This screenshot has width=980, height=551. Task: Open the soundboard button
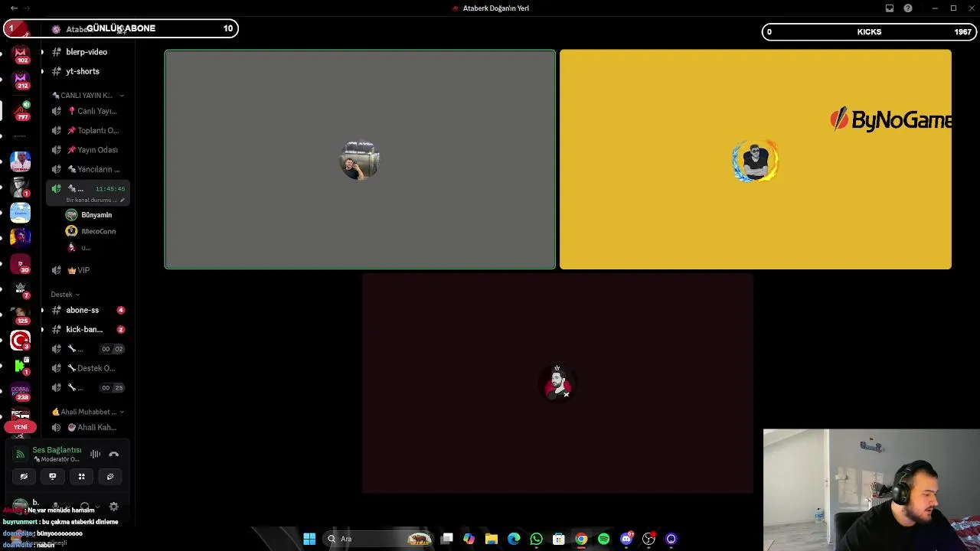click(110, 476)
